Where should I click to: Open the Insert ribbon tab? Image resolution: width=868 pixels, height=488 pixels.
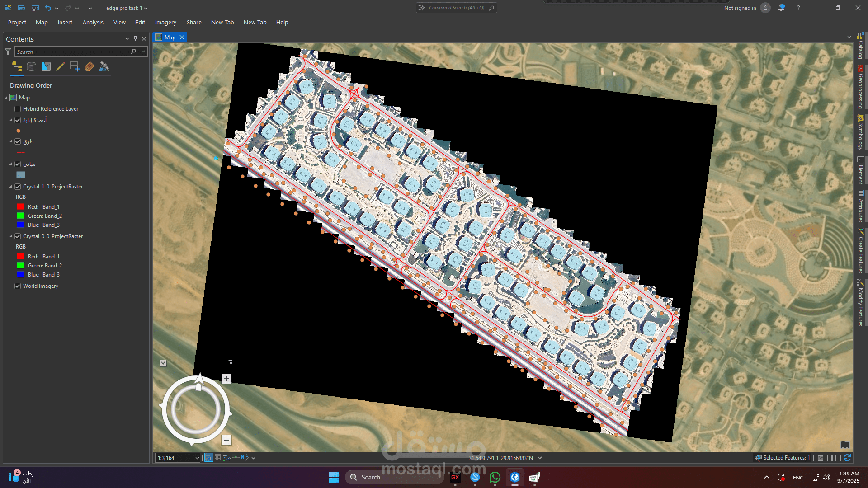[65, 22]
